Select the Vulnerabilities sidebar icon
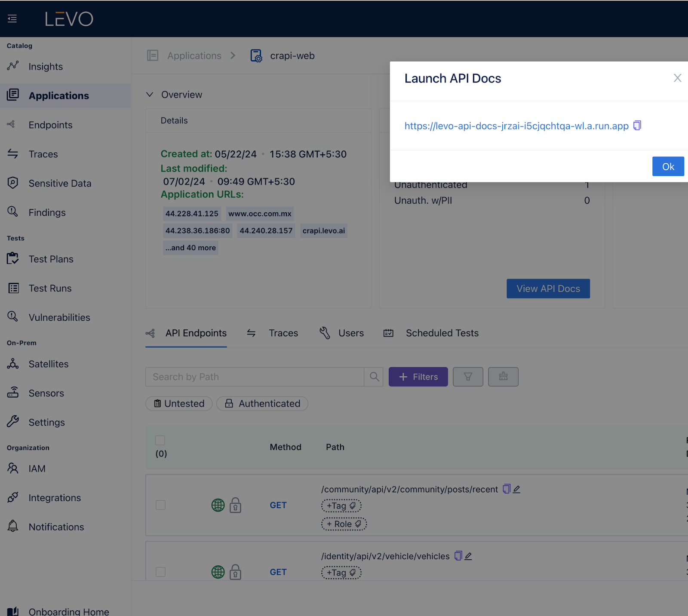688x616 pixels. tap(12, 317)
